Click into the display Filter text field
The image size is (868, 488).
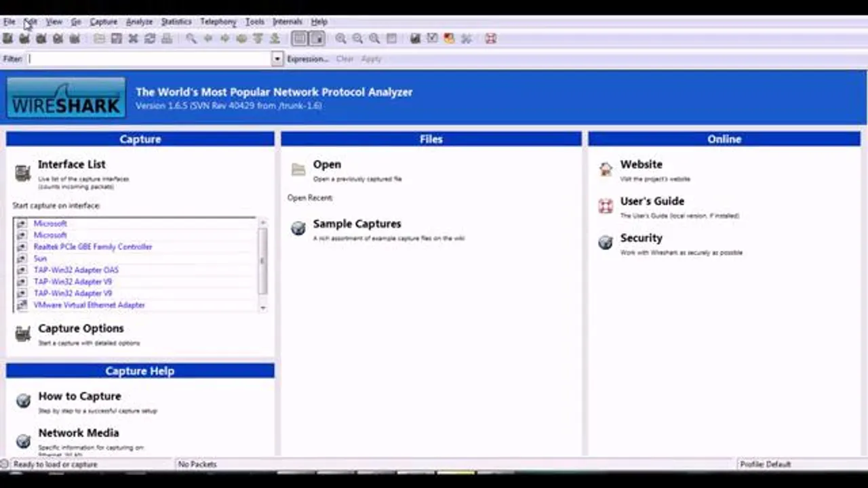pos(149,59)
